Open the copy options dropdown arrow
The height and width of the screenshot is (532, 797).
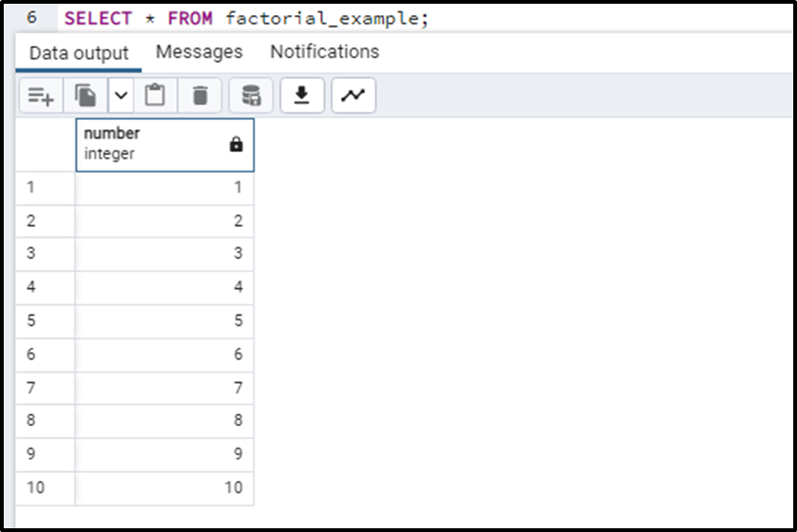[x=121, y=95]
